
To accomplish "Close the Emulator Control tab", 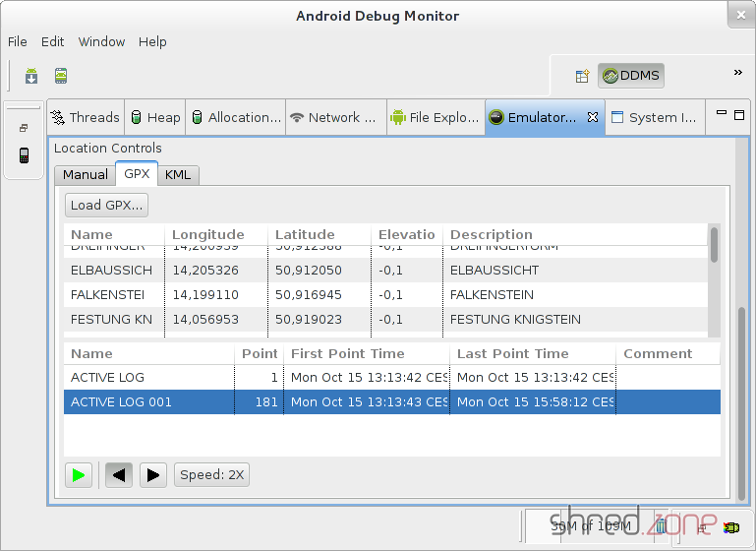I will [x=593, y=117].
